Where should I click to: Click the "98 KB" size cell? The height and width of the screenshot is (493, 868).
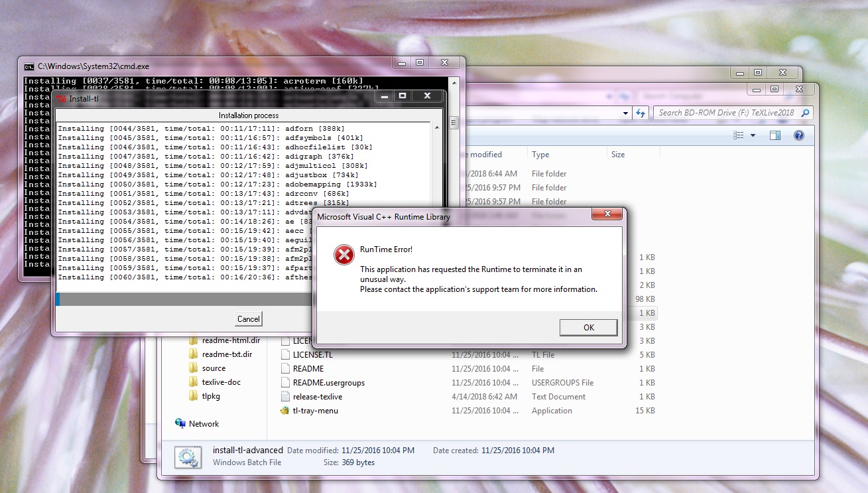coord(645,299)
